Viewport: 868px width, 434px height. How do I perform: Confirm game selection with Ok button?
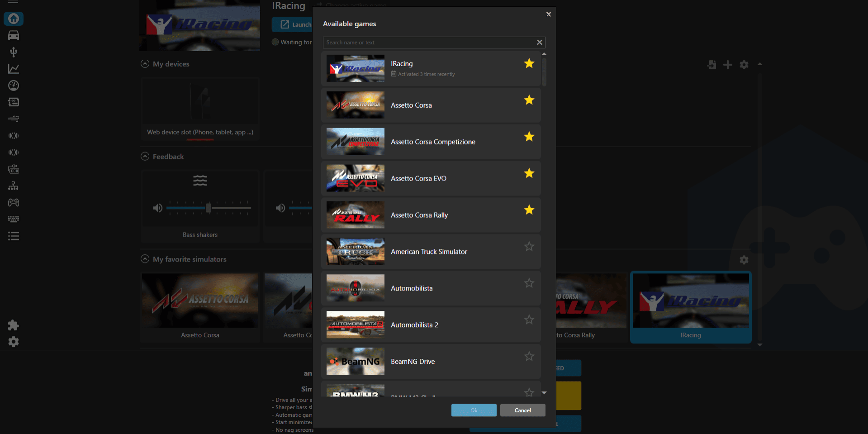pos(474,410)
